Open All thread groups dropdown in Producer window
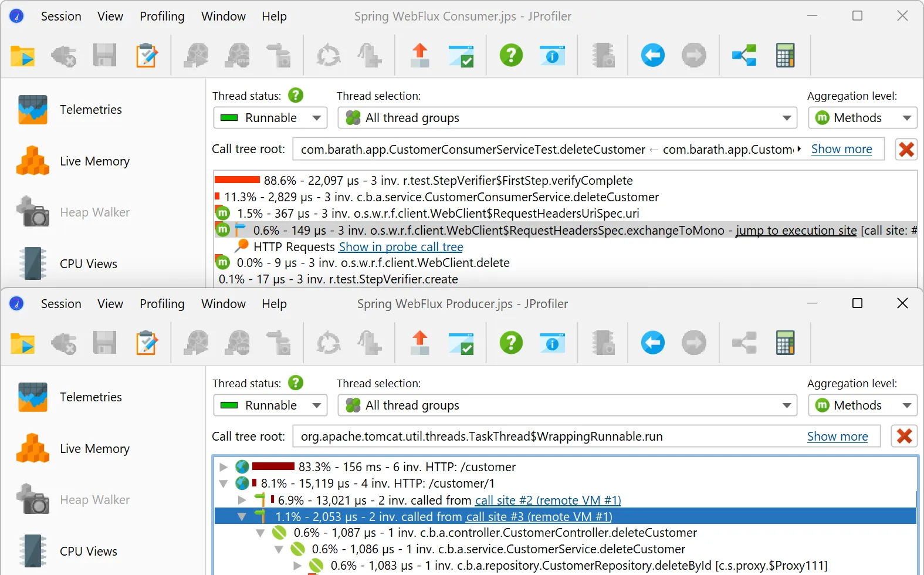The image size is (924, 575). [567, 405]
